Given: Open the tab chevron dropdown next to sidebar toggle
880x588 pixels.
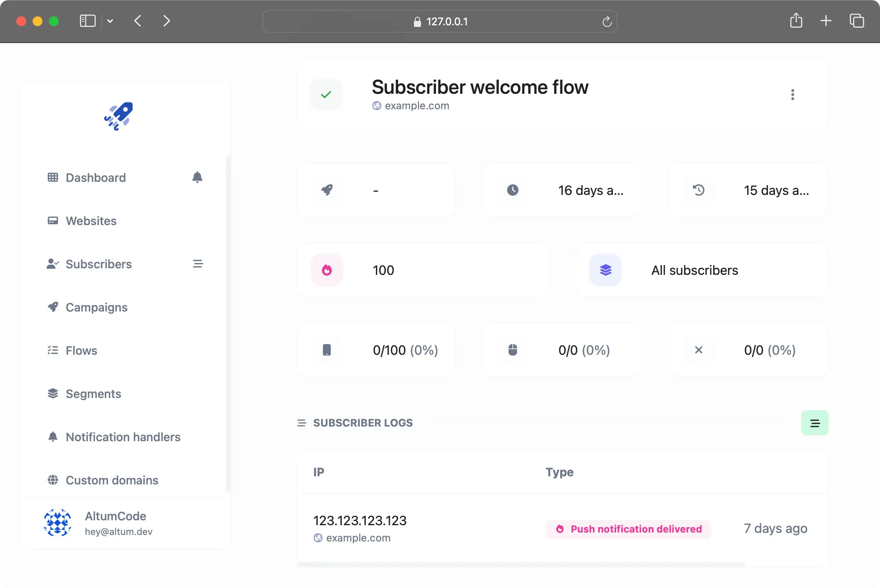Looking at the screenshot, I should 110,21.
